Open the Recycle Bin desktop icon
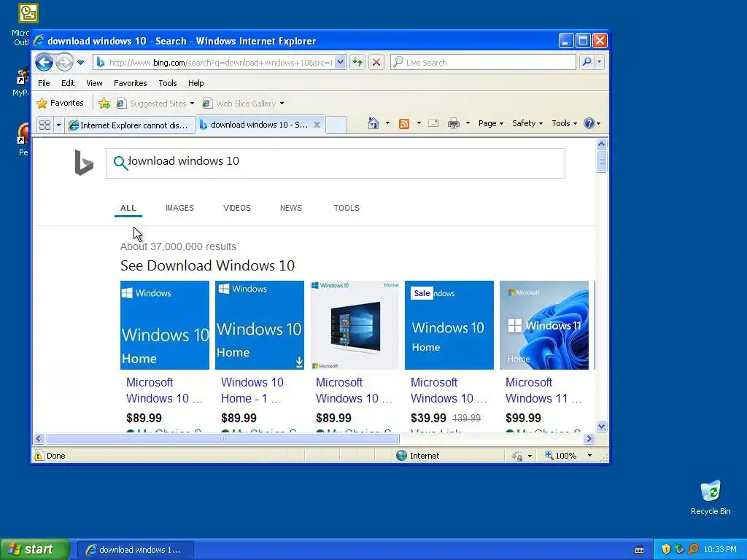 (x=711, y=497)
